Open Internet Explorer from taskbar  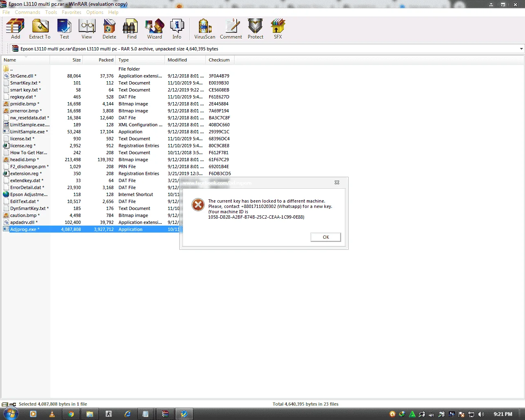(128, 414)
